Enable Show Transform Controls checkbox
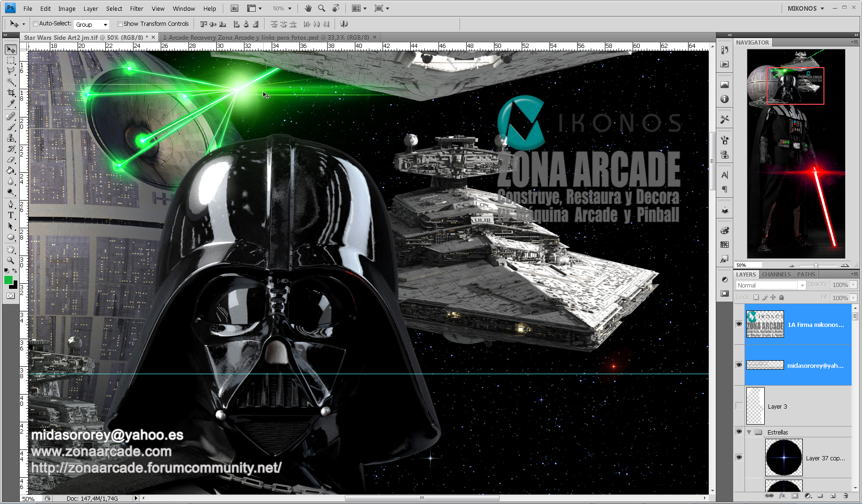 point(120,24)
